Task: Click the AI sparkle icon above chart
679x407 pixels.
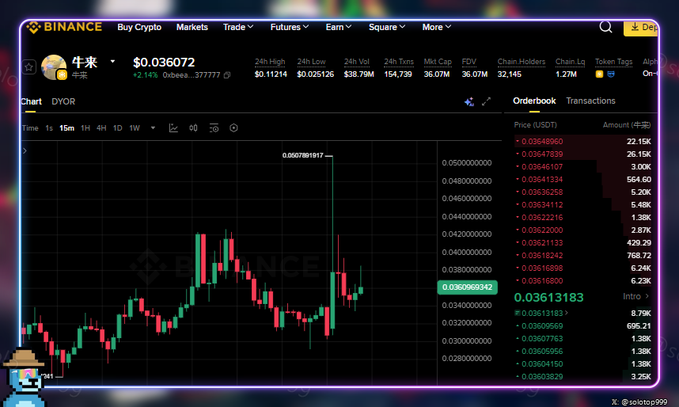Action: [469, 102]
